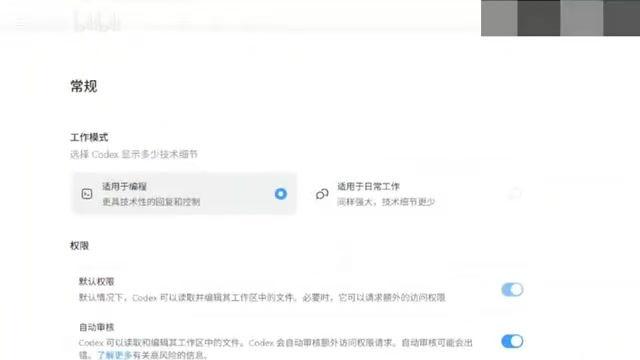Click the 适用于编程 option title
Viewport: 640px width, 360px height.
coord(124,187)
